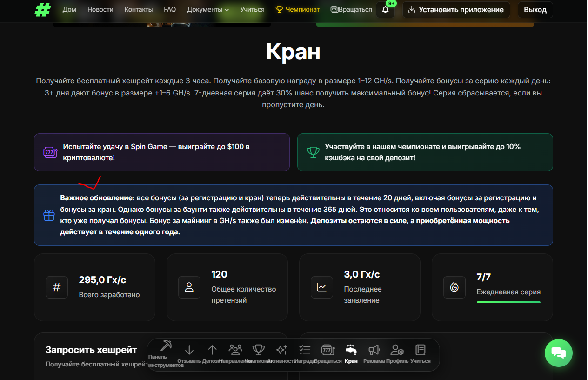Open the deposit up-arrow icon
The image size is (588, 380).
pos(213,350)
